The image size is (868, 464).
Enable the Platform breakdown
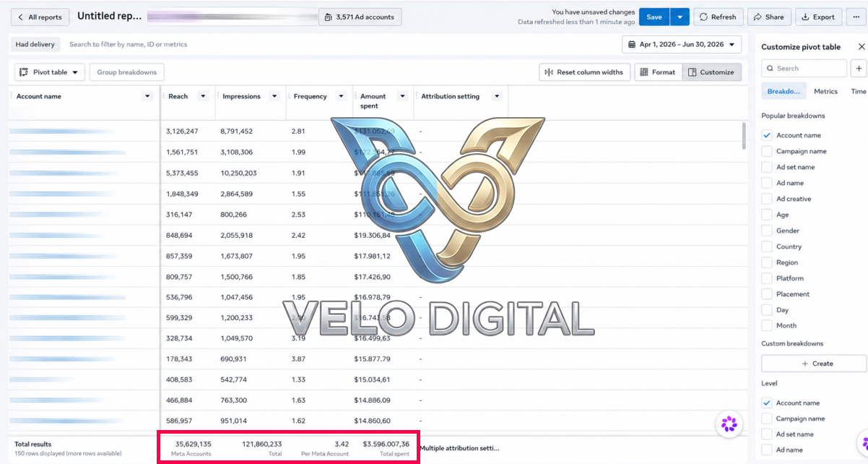click(767, 278)
